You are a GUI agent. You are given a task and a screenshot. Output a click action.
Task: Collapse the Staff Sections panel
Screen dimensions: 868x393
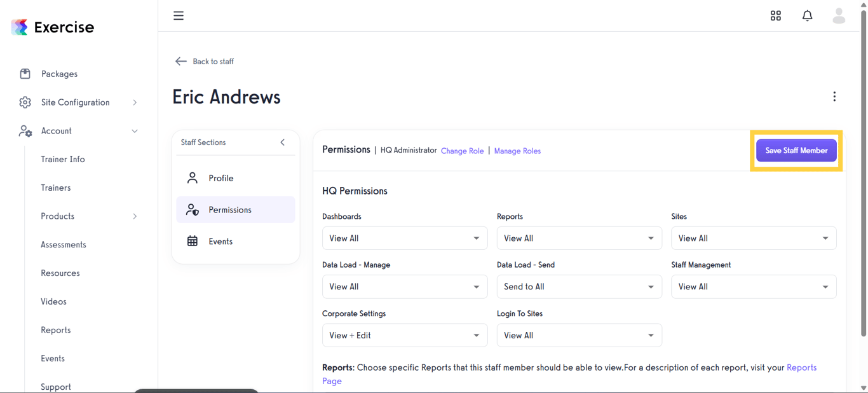pyautogui.click(x=283, y=142)
